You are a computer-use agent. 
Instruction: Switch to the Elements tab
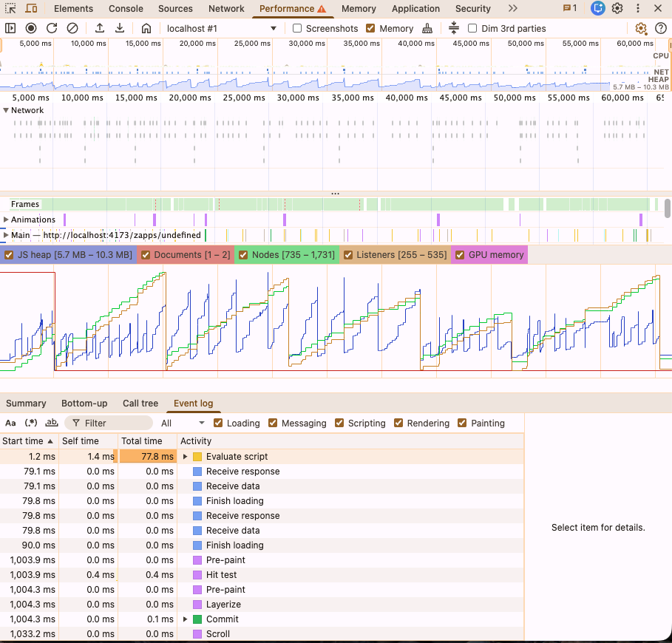[73, 9]
